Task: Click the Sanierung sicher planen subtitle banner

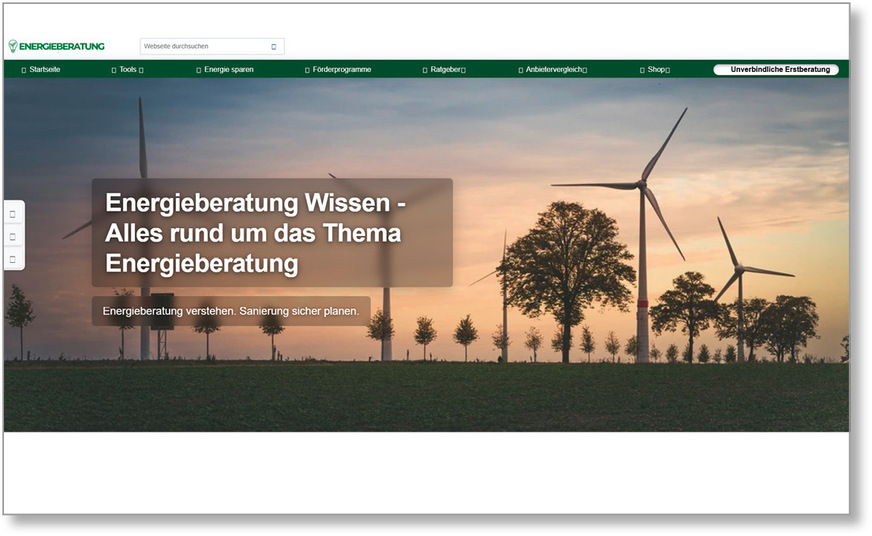Action: pyautogui.click(x=231, y=312)
